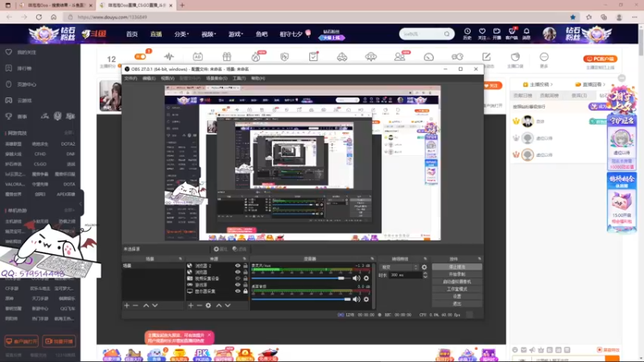Toggle visibility of 游戏源 source
The height and width of the screenshot is (362, 644).
pyautogui.click(x=237, y=285)
